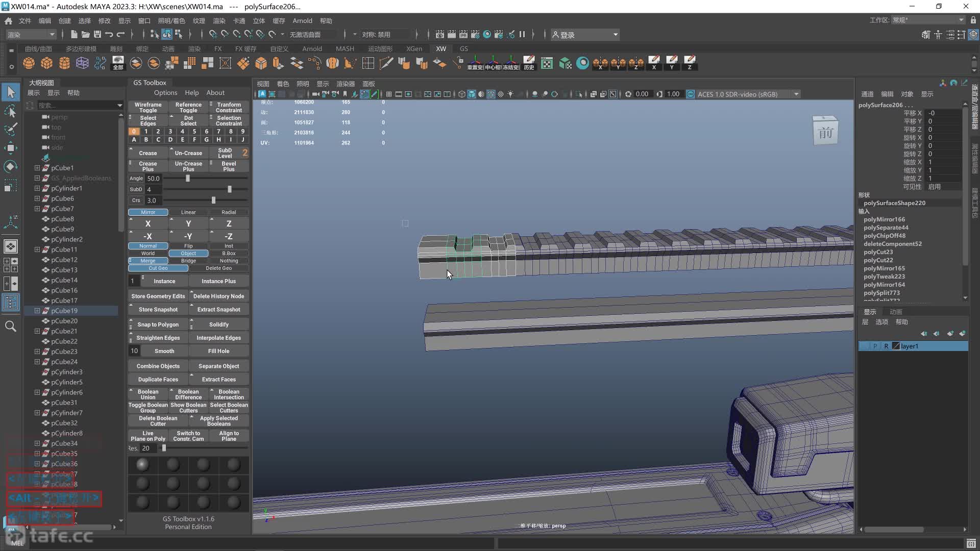Image resolution: width=980 pixels, height=551 pixels.
Task: Click the magnifier search icon in sidebar
Action: click(11, 326)
